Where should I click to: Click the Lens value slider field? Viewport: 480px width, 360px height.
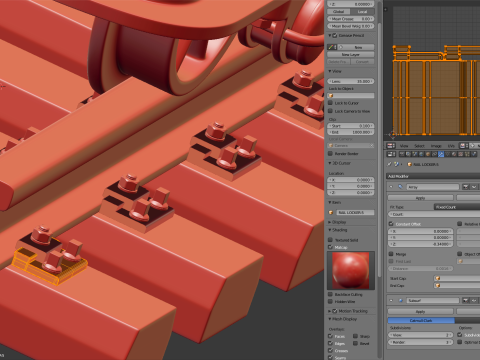pyautogui.click(x=351, y=81)
